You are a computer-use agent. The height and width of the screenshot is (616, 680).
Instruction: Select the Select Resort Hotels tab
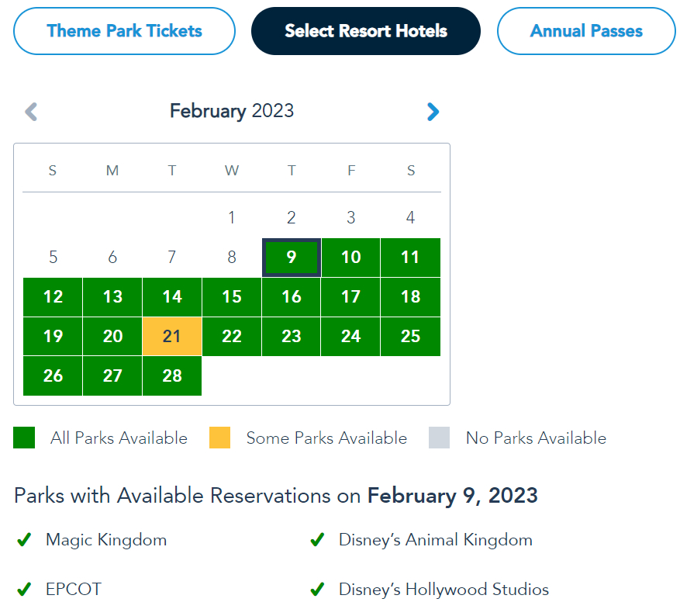[366, 31]
